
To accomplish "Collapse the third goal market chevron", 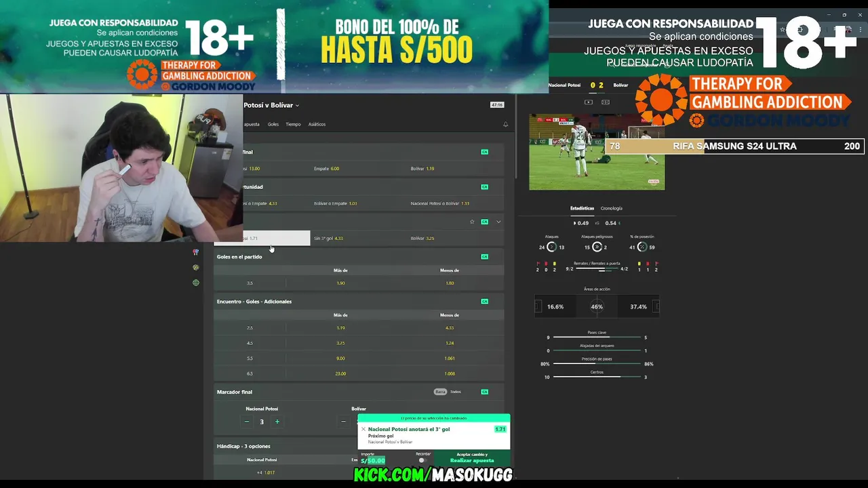I will 498,222.
